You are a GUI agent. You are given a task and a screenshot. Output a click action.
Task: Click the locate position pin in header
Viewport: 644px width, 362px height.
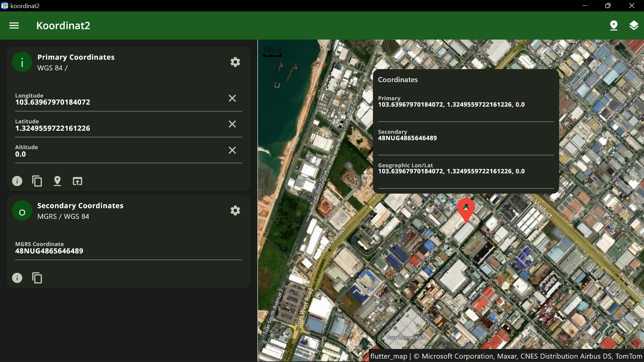click(613, 25)
